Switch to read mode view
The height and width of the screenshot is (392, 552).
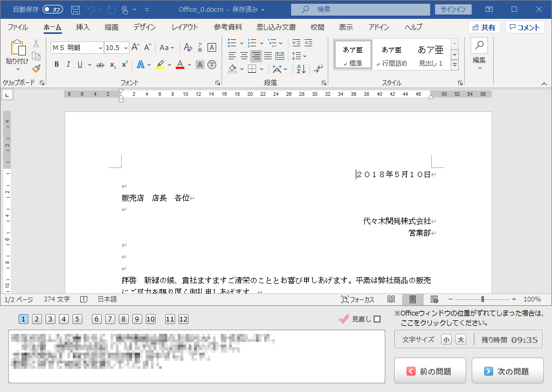point(391,299)
